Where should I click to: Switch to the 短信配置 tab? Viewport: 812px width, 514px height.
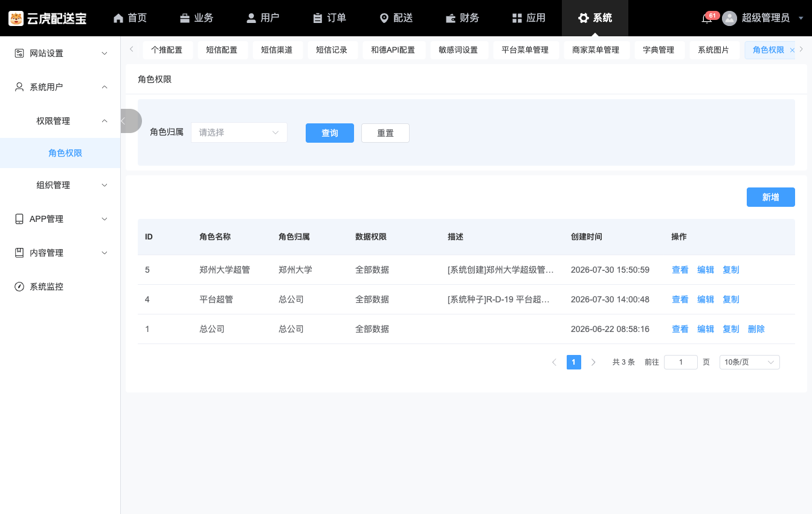coord(222,50)
